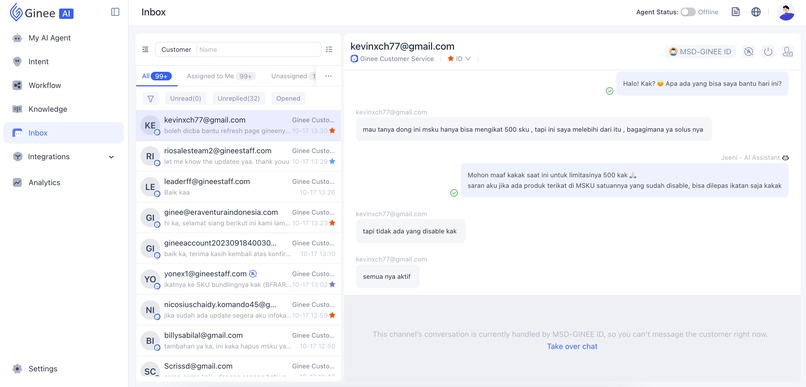This screenshot has height=387, width=806.
Task: Click blue star on riosalesteam2 row
Action: (332, 161)
